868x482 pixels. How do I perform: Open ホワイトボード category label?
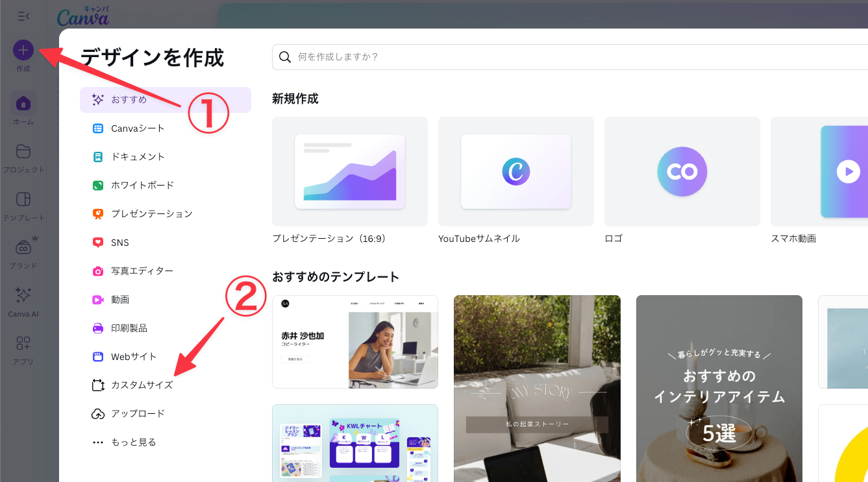[143, 186]
